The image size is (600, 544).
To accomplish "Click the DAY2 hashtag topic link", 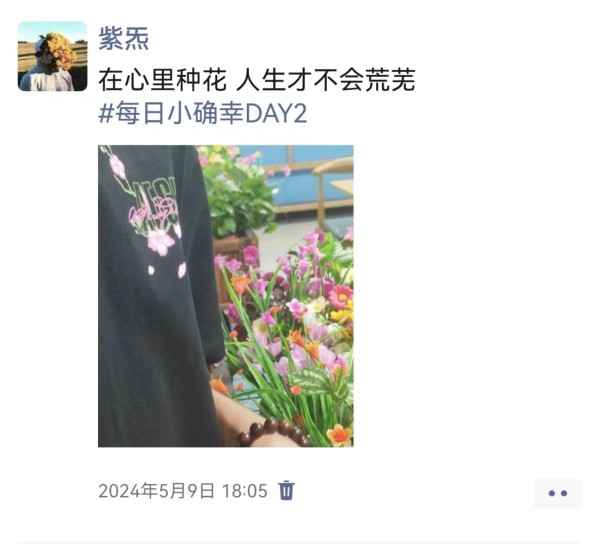I will tap(202, 114).
